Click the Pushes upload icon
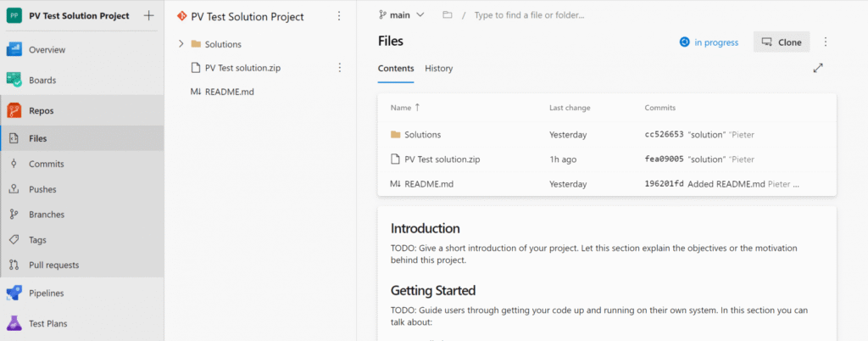Image resolution: width=868 pixels, height=341 pixels. [x=14, y=189]
